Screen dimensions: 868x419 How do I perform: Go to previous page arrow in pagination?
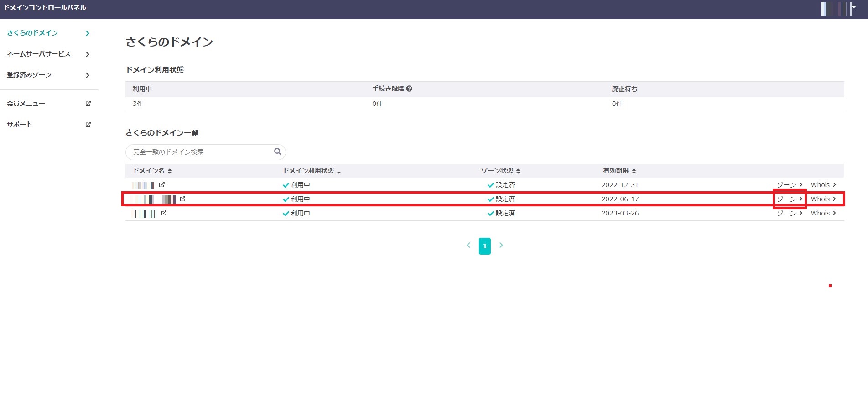click(468, 246)
